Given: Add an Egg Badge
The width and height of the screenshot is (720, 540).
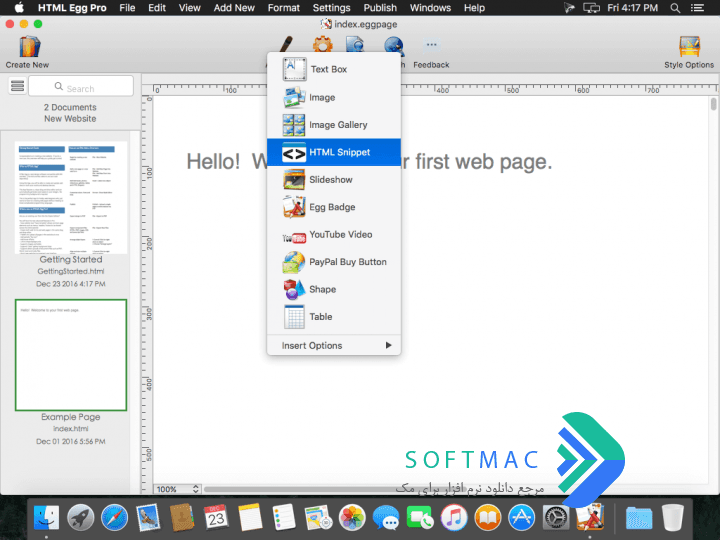Looking at the screenshot, I should point(334,207).
